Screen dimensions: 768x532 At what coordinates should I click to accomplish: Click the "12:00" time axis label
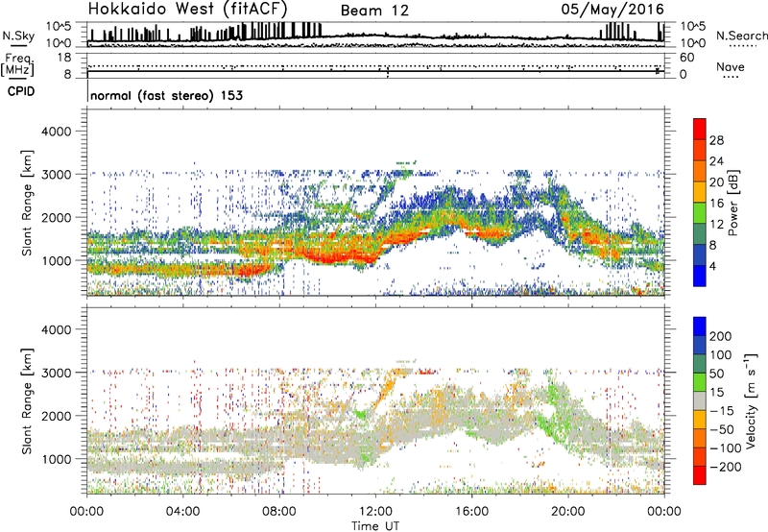pos(375,512)
